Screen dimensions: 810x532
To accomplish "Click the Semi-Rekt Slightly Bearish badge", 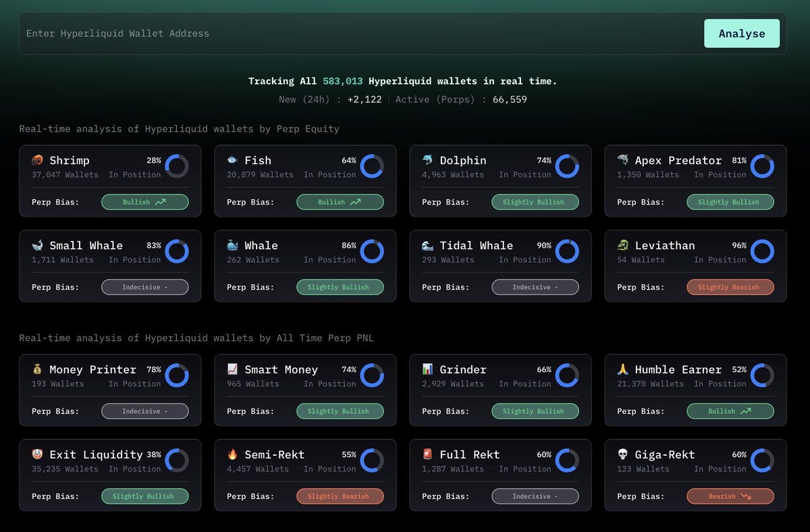I will pos(340,496).
